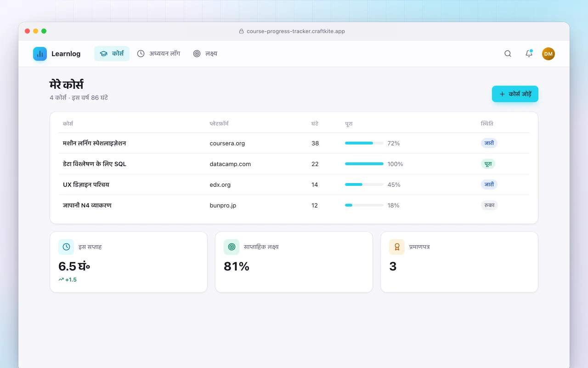Open जापानी N4 व्याकरण course
This screenshot has height=368, width=588.
tap(87, 205)
